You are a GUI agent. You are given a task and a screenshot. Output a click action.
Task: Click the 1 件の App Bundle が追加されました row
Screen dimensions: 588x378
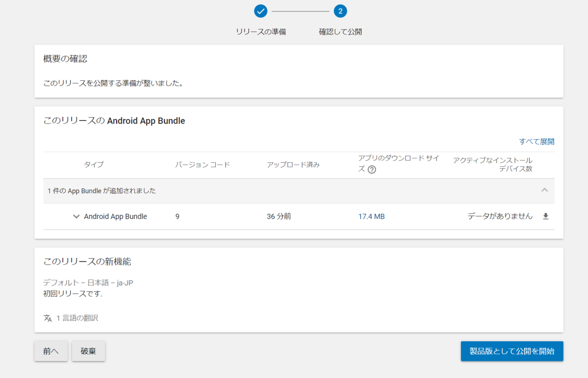pos(299,191)
